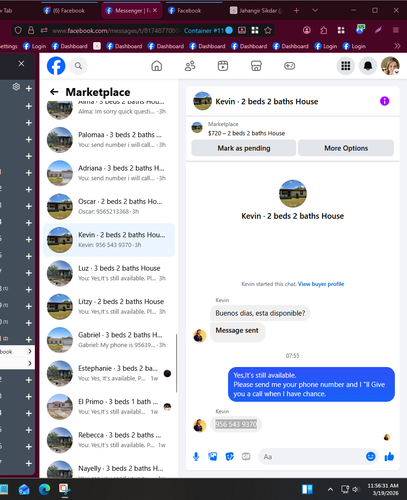This screenshot has height=500, width=407.
Task: Show more bookmarks chevron
Action: [x=397, y=46]
